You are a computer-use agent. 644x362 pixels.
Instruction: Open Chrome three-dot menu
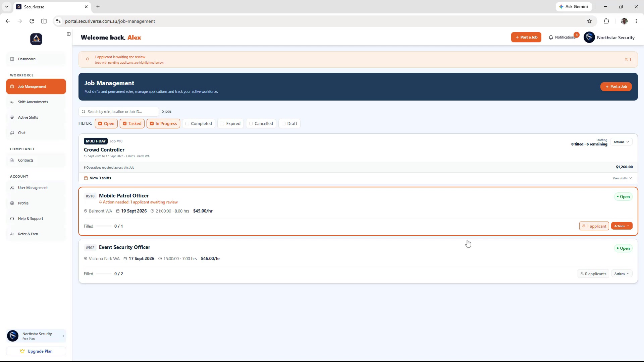[x=636, y=21]
